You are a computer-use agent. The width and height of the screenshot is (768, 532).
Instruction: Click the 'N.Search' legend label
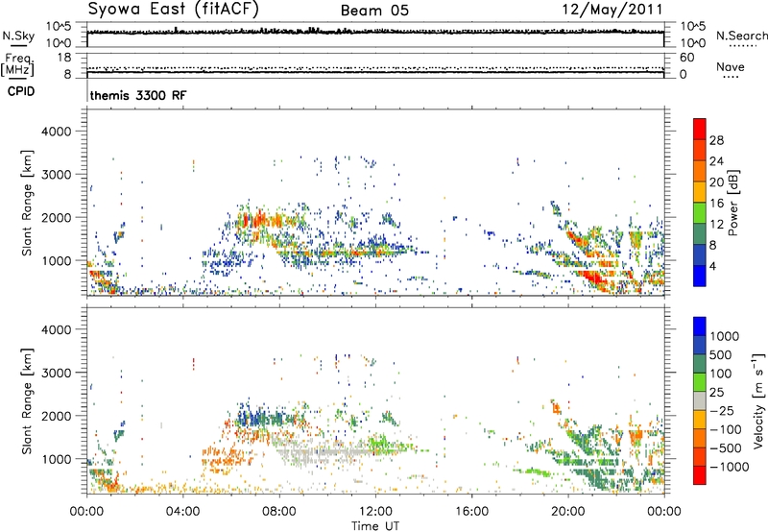coord(741,36)
